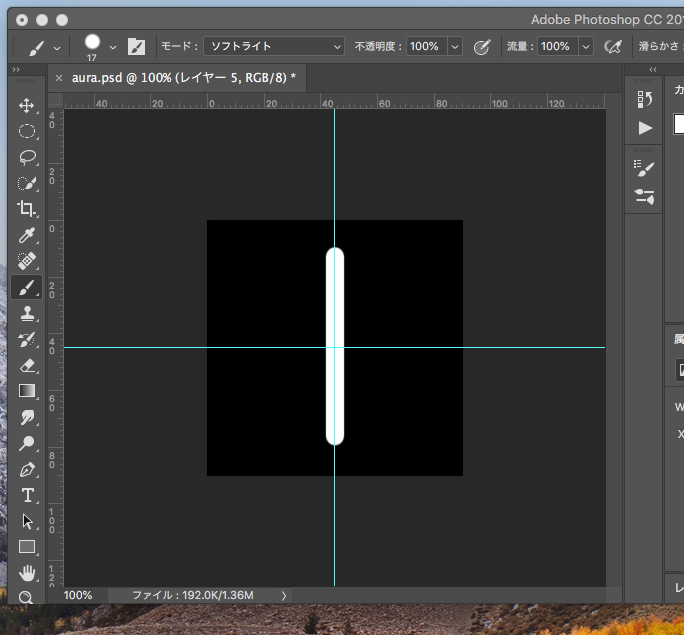This screenshot has width=684, height=635.
Task: Select the Pen tool
Action: (x=27, y=469)
